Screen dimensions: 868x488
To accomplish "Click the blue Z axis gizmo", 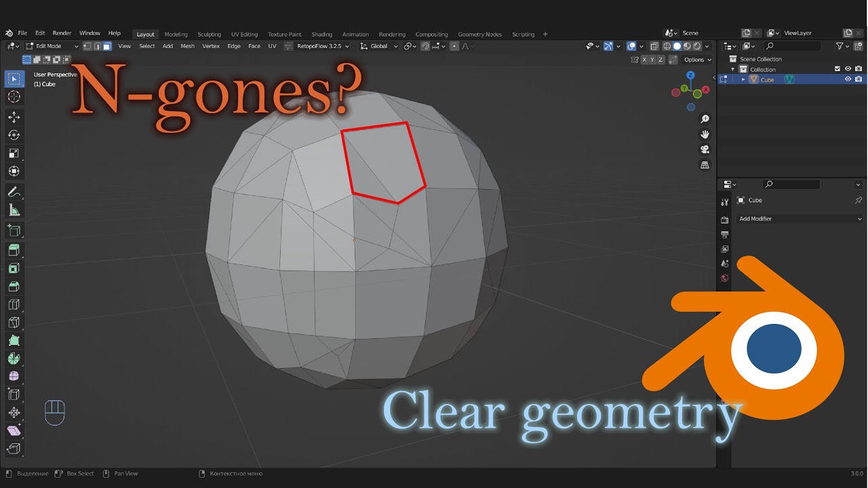I will 690,76.
